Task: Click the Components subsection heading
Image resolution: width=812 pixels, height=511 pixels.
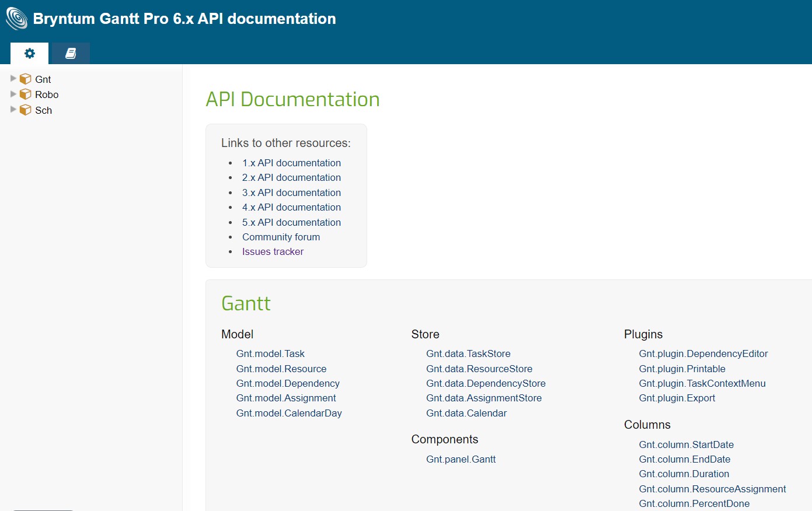Action: coord(445,439)
